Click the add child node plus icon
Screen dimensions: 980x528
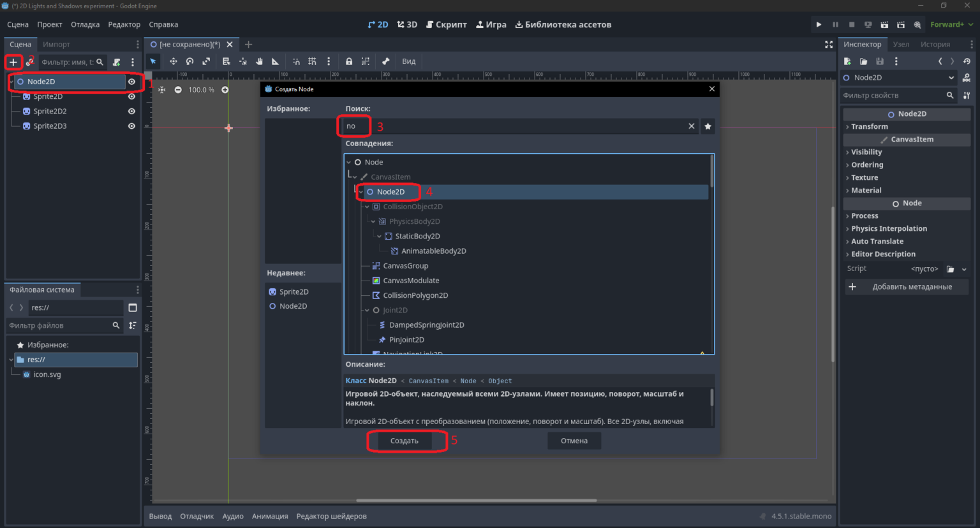(x=13, y=62)
